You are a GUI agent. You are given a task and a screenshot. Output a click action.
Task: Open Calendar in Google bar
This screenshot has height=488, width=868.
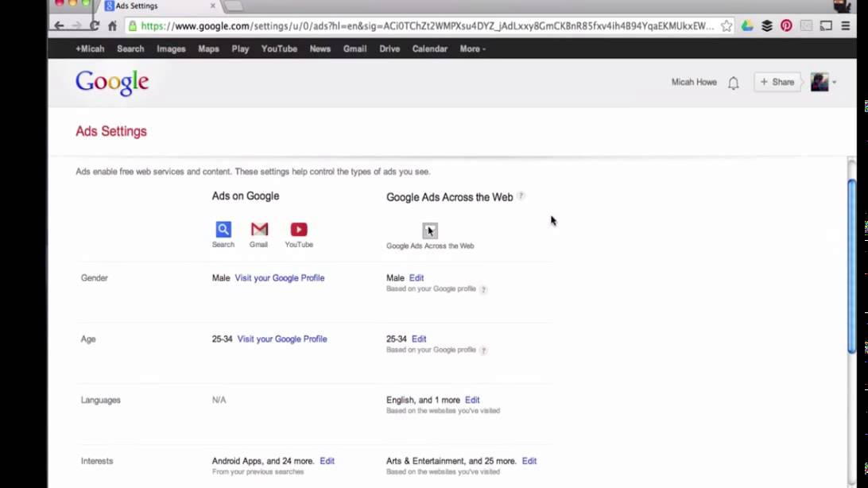(429, 48)
